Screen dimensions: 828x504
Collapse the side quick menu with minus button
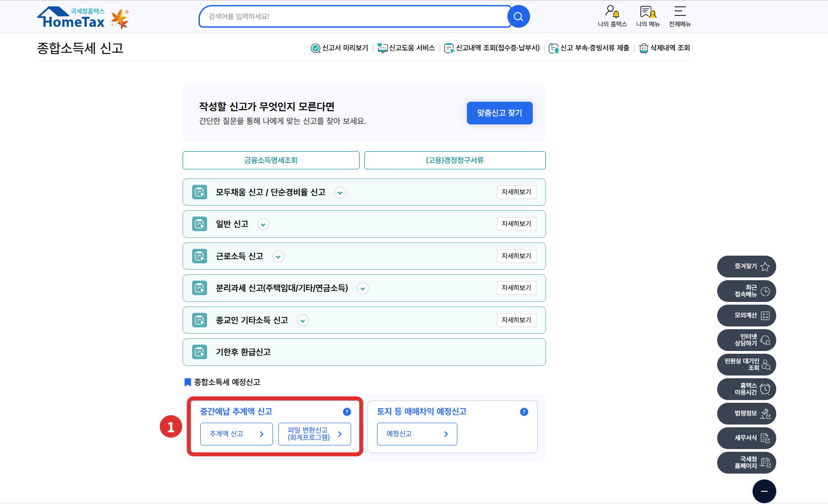[x=764, y=491]
